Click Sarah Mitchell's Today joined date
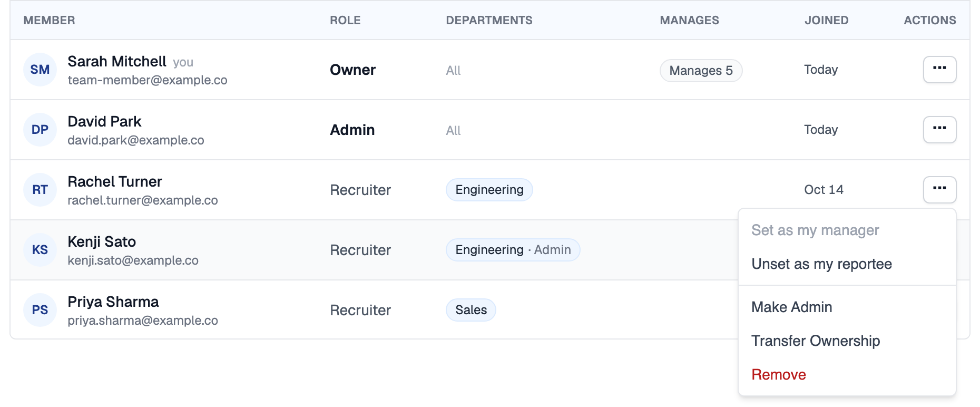Image resolution: width=980 pixels, height=407 pixels. click(x=821, y=70)
